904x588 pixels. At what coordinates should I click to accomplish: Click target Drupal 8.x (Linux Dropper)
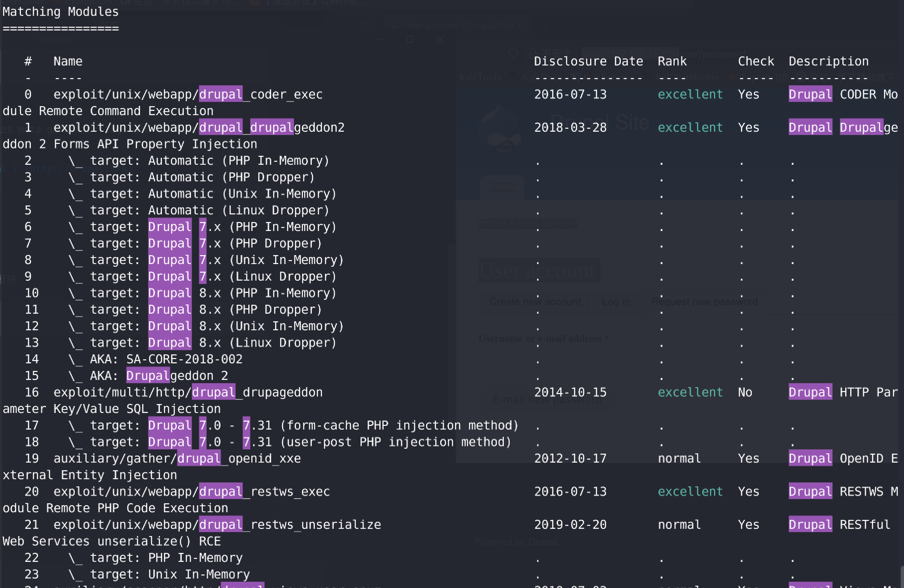(x=203, y=342)
